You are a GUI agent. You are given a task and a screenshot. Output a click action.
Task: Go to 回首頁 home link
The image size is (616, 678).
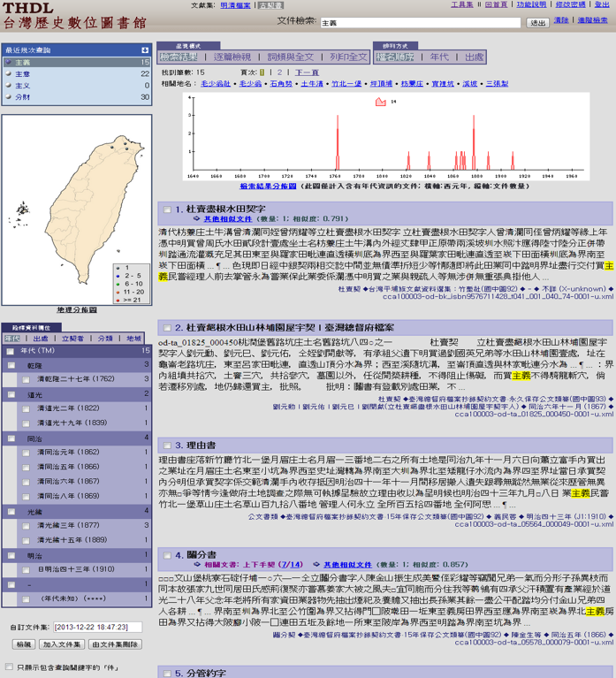pyautogui.click(x=496, y=4)
